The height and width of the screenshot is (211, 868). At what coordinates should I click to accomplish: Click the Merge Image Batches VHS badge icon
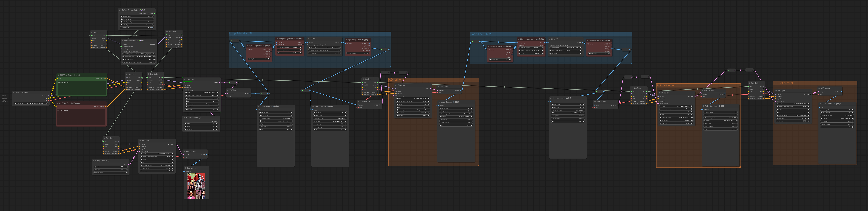click(300, 39)
